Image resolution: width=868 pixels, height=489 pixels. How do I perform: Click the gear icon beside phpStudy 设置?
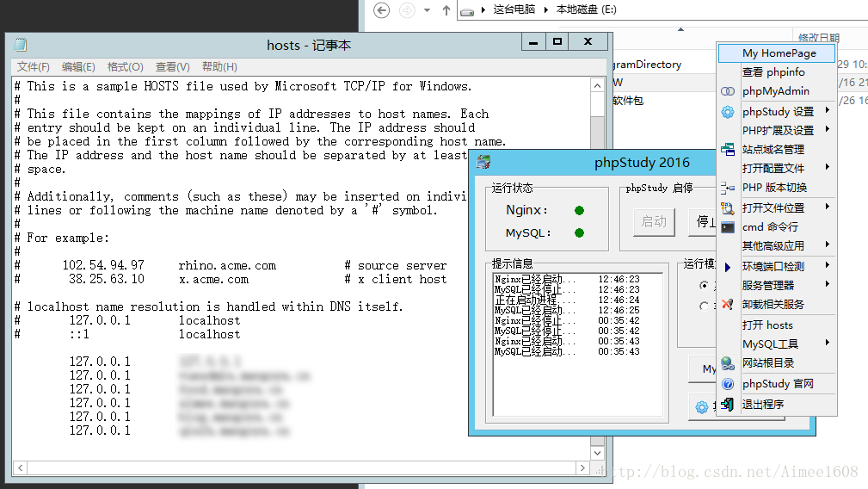pyautogui.click(x=728, y=112)
